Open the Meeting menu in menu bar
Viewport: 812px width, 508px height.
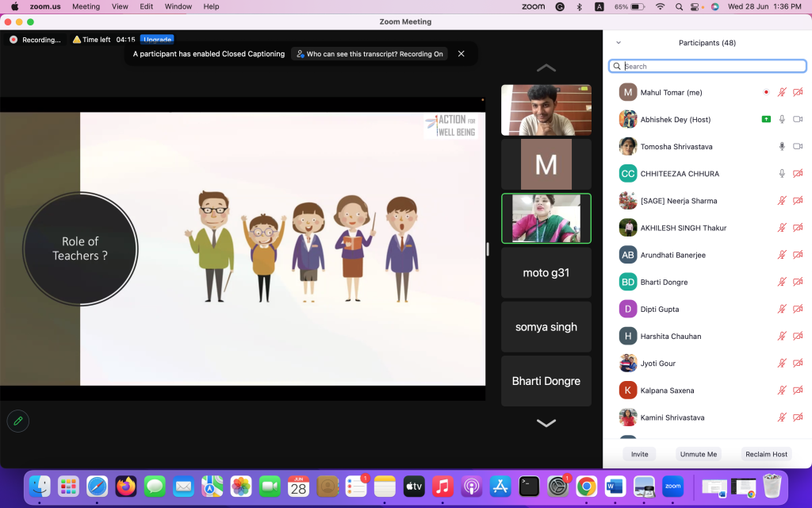pos(86,6)
